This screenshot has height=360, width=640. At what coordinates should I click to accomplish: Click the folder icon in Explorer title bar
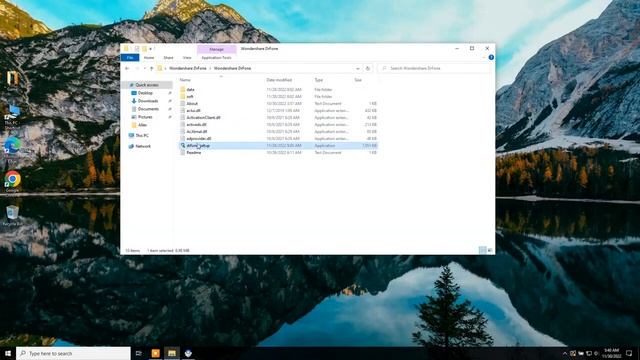click(x=126, y=49)
